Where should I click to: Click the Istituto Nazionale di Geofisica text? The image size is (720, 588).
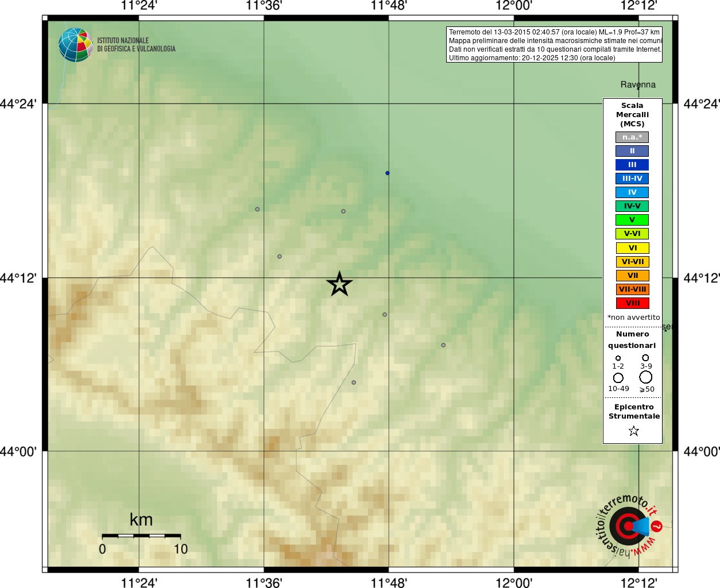[136, 45]
